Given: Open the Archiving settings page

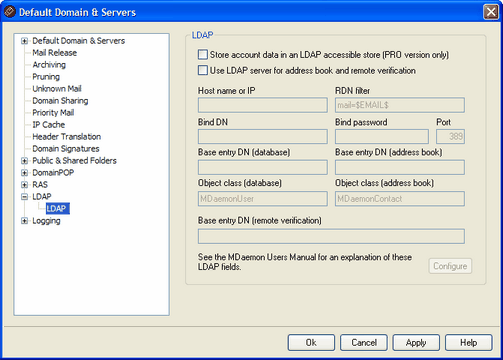Looking at the screenshot, I should click(x=49, y=65).
